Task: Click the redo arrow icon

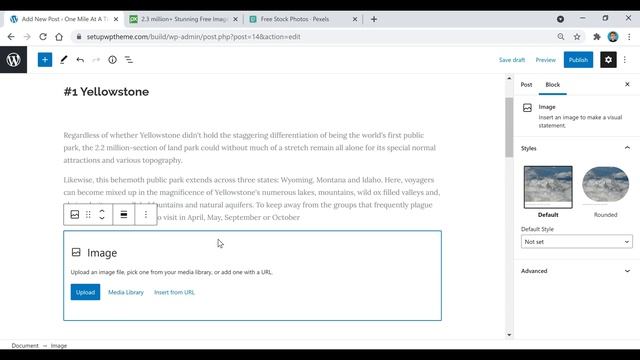Action: (x=96, y=60)
